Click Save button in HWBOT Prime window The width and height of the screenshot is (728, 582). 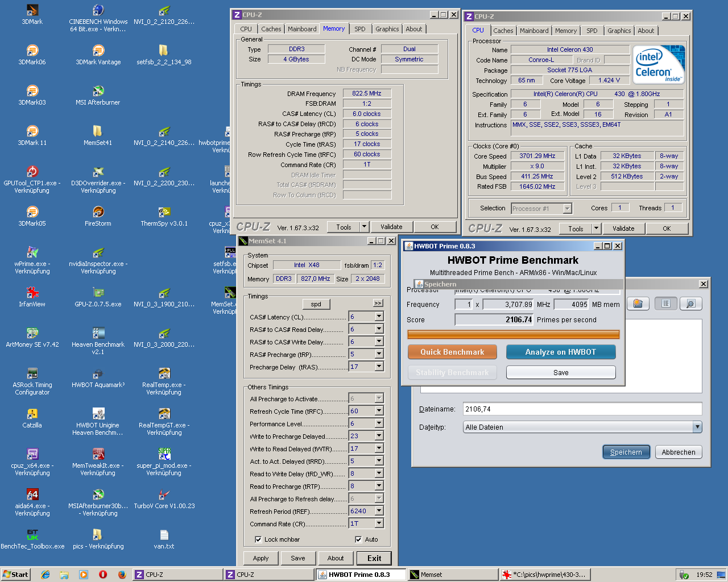pos(561,372)
